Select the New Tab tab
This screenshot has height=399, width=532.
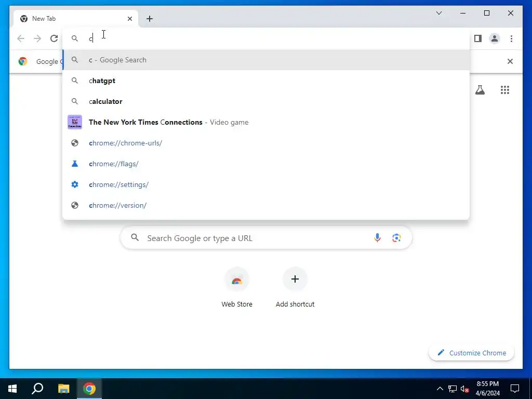tap(76, 19)
